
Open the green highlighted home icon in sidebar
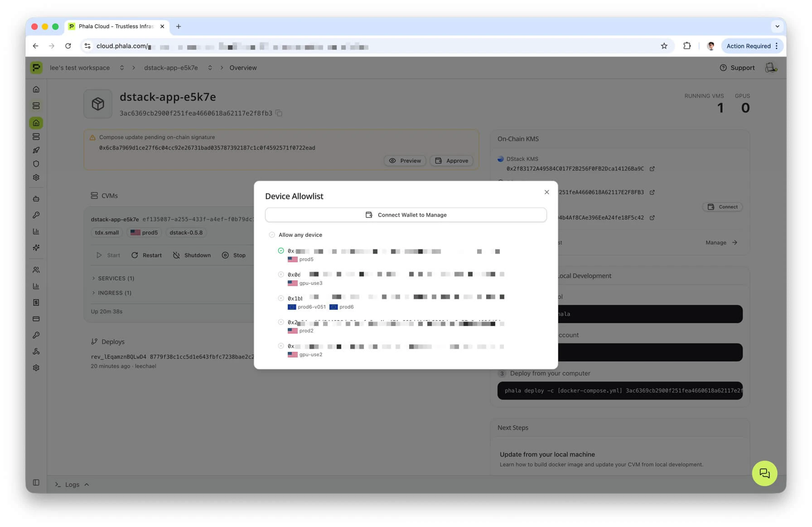pos(36,123)
